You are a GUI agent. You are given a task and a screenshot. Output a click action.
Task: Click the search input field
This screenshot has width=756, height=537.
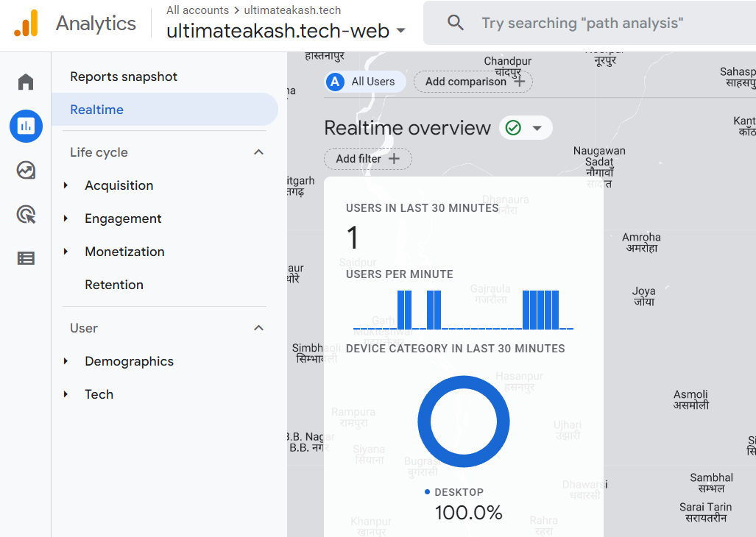[x=604, y=23]
